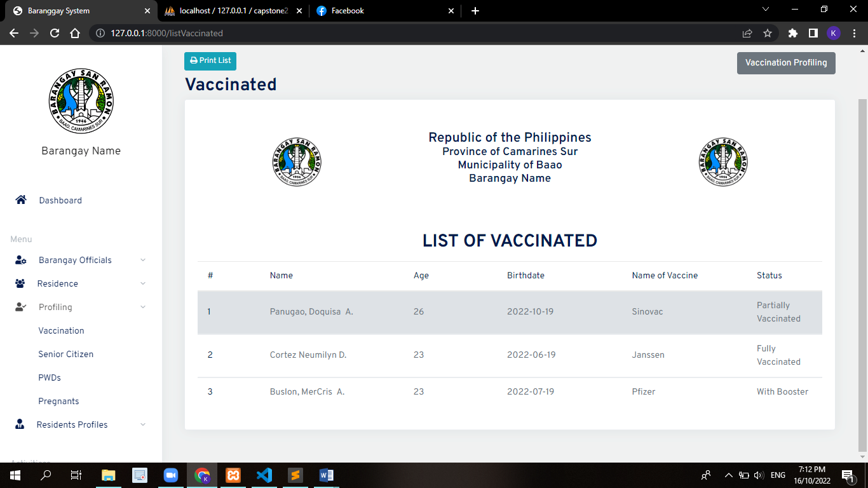Open the browser extensions puzzle icon

coord(792,32)
